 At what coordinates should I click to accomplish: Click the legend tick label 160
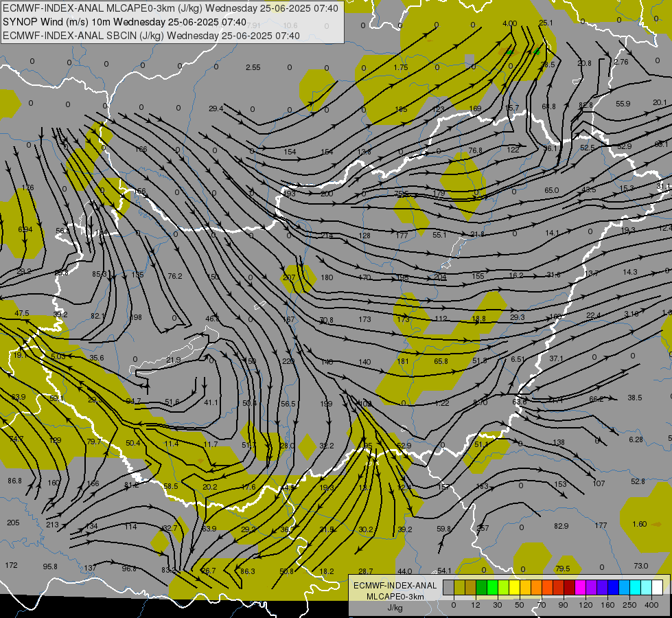point(607,605)
